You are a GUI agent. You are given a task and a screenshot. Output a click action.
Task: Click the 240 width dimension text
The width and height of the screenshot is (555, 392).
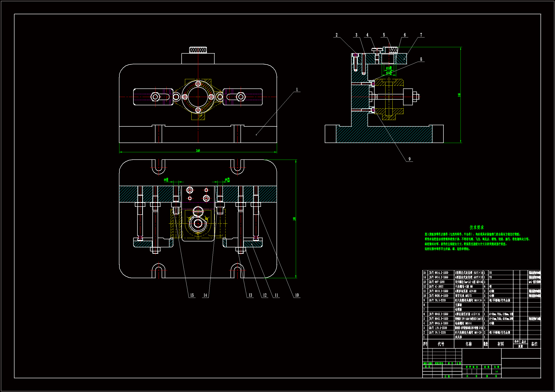click(198, 151)
